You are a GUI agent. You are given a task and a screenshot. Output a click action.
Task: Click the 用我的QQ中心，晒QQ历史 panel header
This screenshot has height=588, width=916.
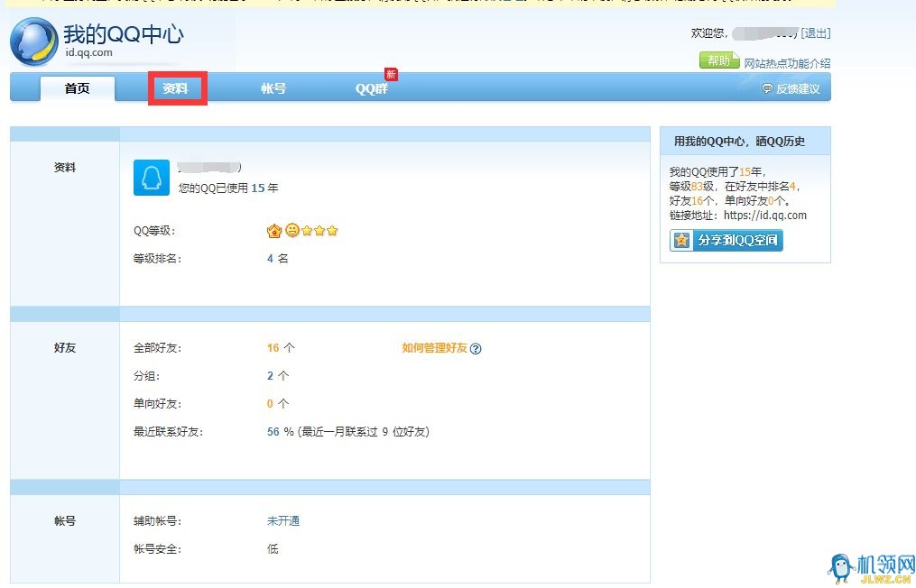pyautogui.click(x=745, y=142)
